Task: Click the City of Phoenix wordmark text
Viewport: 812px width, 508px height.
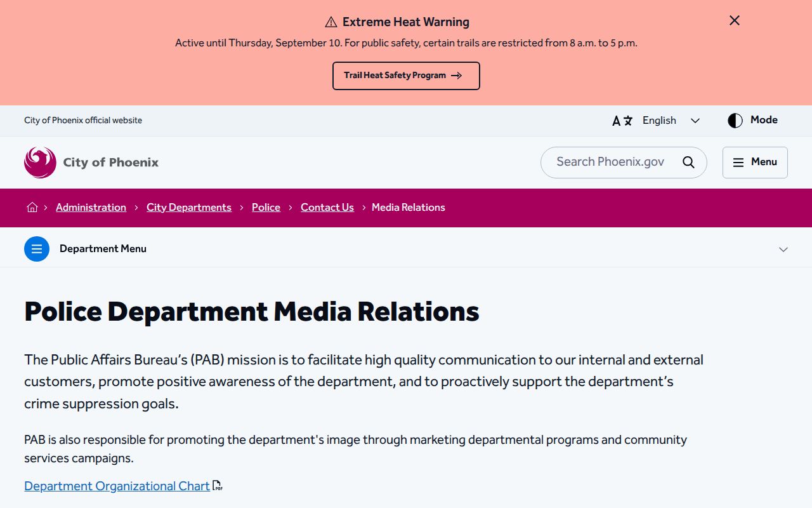Action: (x=111, y=163)
